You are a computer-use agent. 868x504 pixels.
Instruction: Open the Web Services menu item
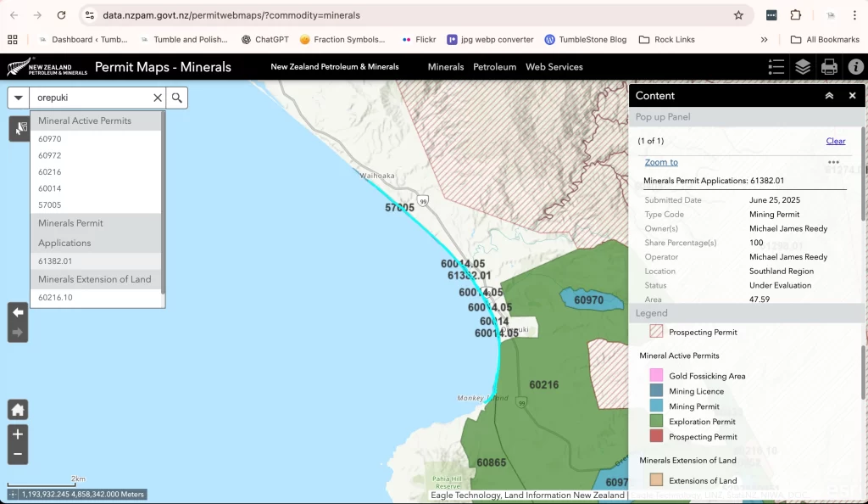(x=554, y=67)
